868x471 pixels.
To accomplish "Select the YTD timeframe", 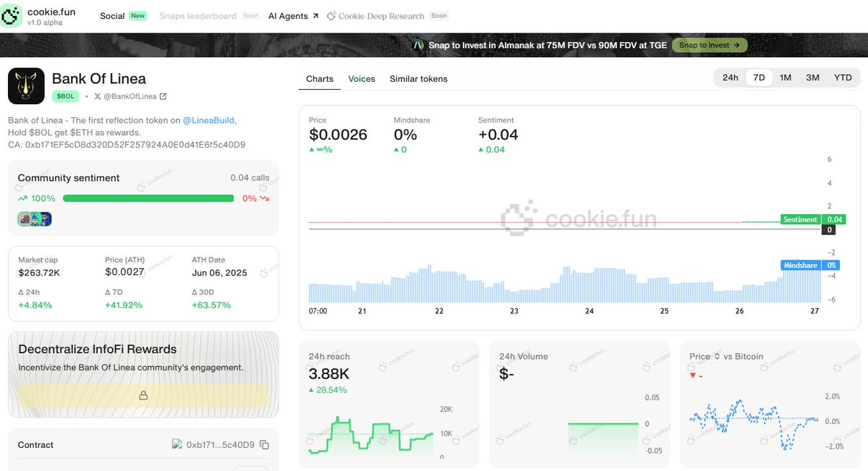I will click(x=843, y=77).
